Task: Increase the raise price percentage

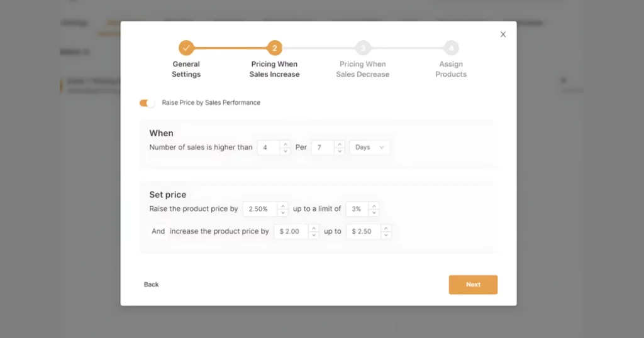Action: click(x=282, y=205)
